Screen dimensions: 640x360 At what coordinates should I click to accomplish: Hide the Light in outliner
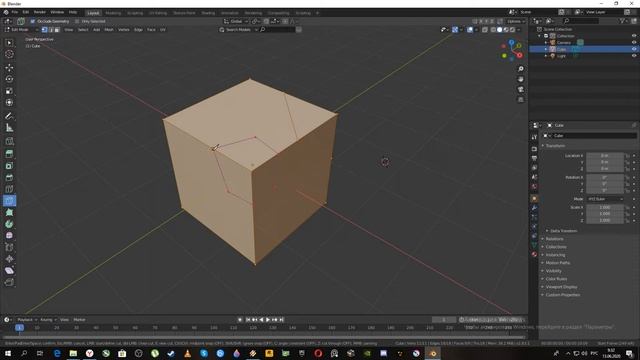coord(634,56)
